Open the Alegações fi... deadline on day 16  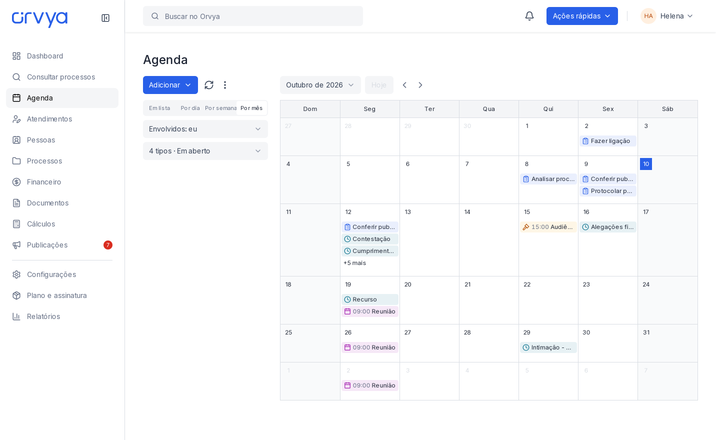(x=608, y=227)
